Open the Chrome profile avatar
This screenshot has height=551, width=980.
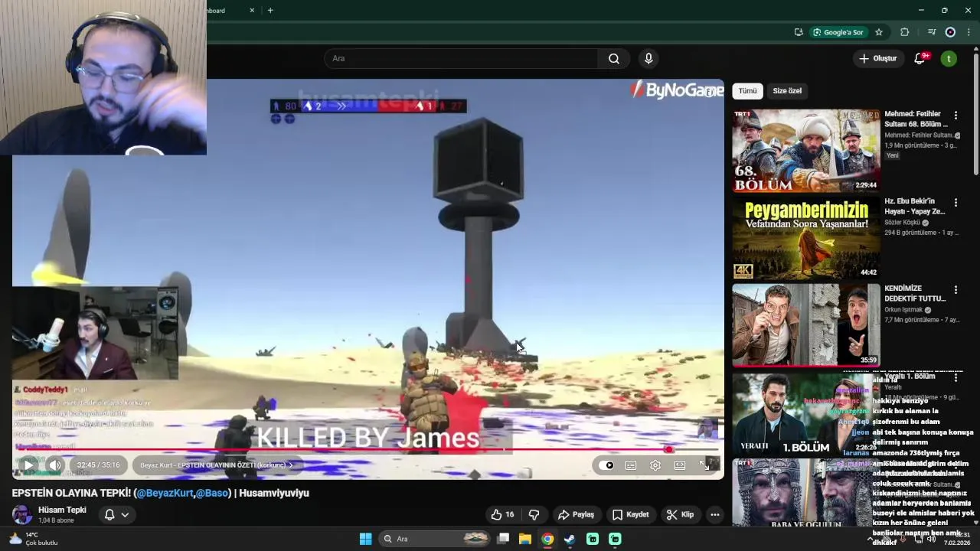[950, 32]
